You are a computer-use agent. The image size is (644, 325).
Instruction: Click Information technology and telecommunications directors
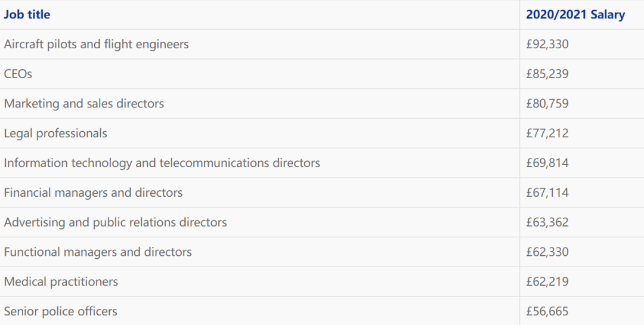(x=162, y=163)
